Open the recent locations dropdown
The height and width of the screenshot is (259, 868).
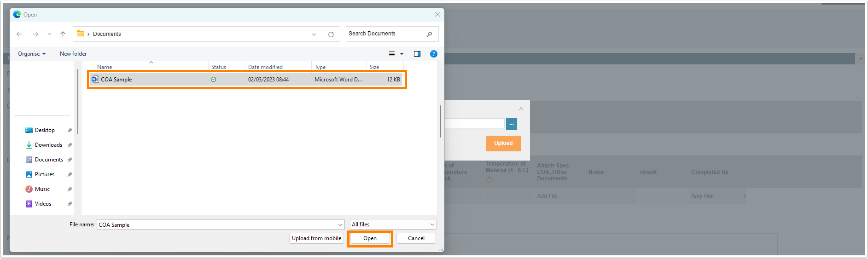pyautogui.click(x=49, y=34)
